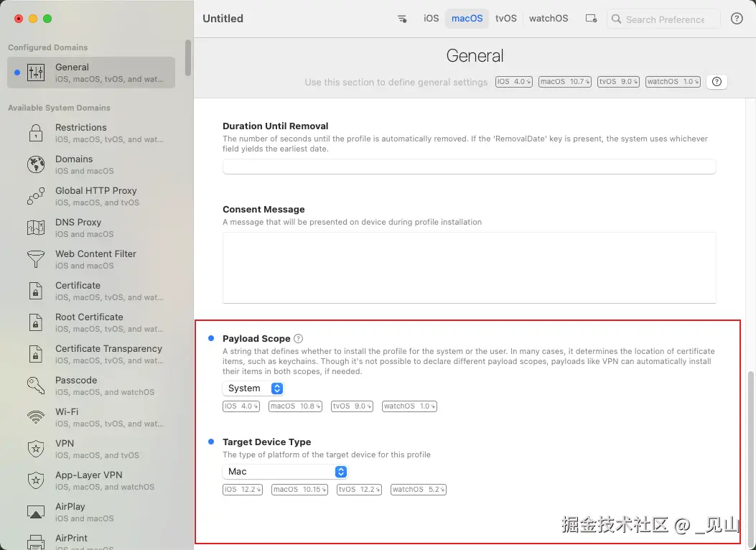
Task: Click the Target Device Type heading
Action: [x=266, y=442]
